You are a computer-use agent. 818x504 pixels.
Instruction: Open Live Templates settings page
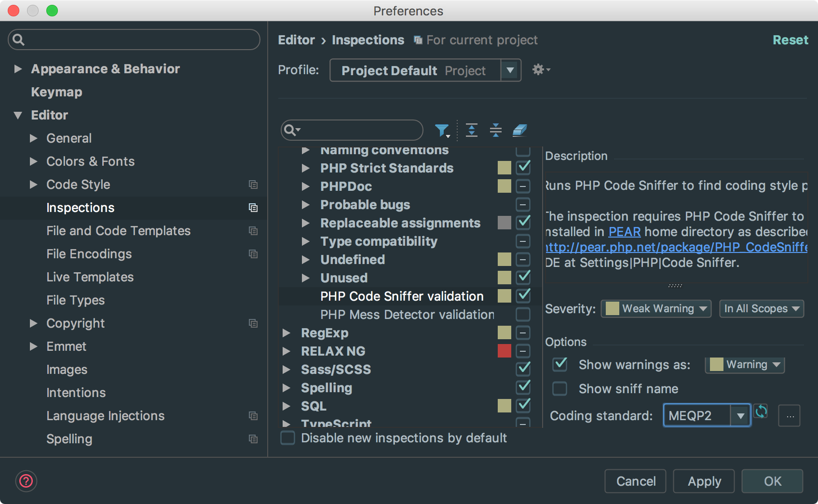[x=90, y=277]
